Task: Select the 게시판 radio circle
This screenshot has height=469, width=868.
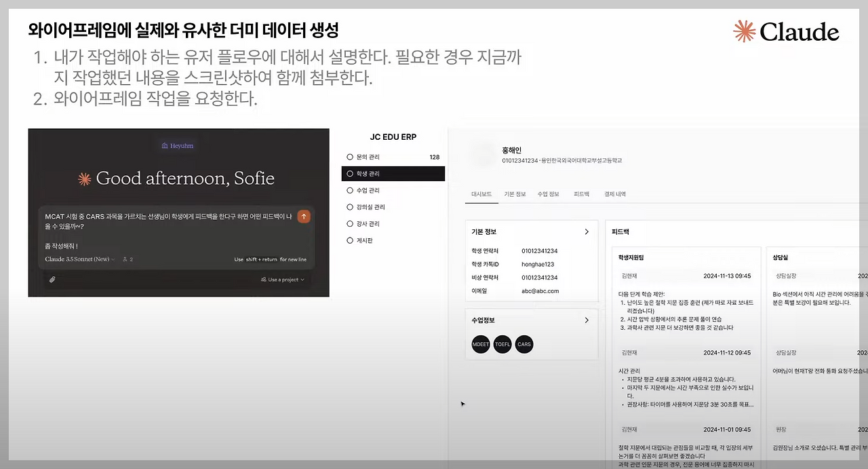Action: pyautogui.click(x=350, y=240)
